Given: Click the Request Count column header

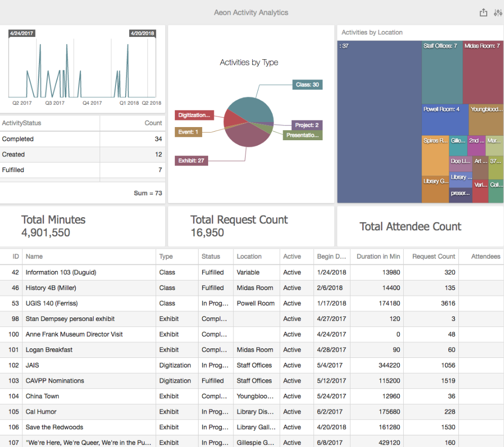Looking at the screenshot, I should tap(434, 257).
